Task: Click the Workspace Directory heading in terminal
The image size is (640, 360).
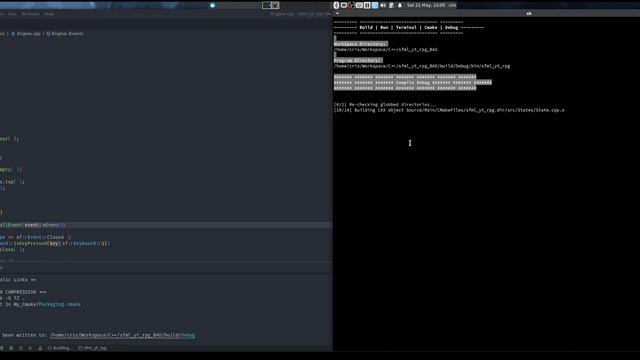Action: click(360, 44)
